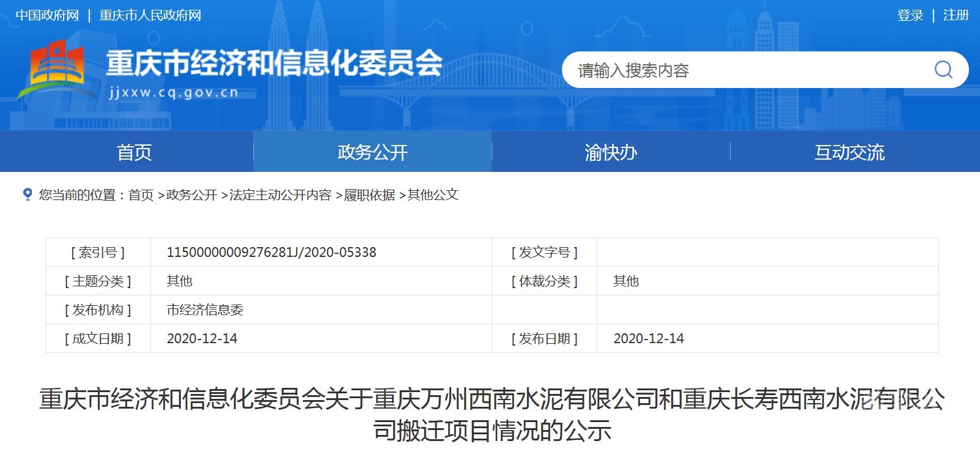
Task: Click the index number 11500000009276281J/2020-05338
Action: (271, 253)
